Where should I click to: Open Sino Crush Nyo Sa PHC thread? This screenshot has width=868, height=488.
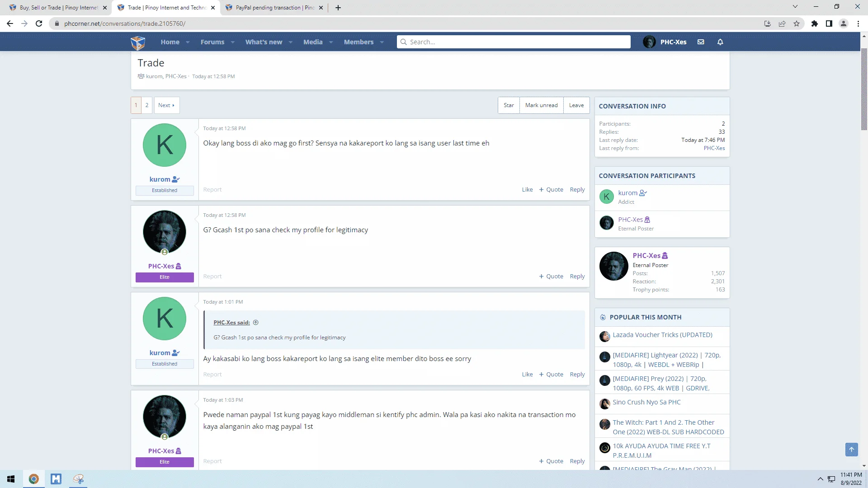point(646,402)
